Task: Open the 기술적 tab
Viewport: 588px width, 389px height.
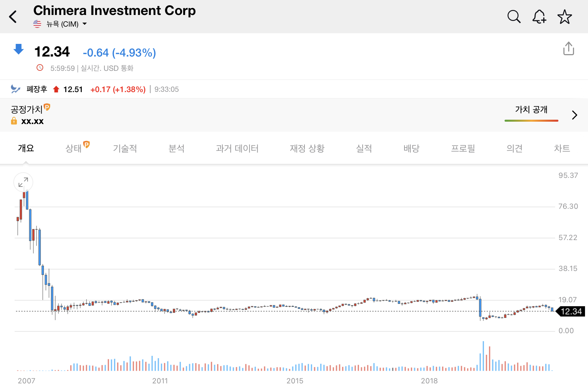Action: pyautogui.click(x=125, y=148)
